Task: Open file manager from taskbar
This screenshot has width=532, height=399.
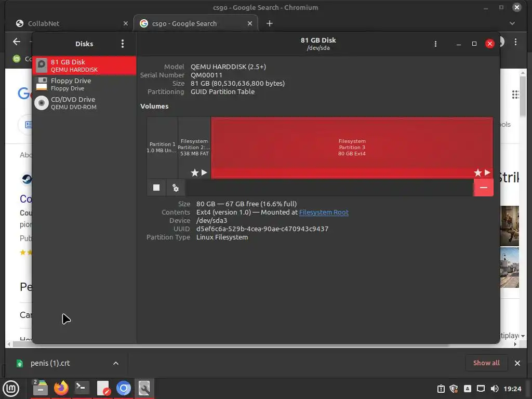Action: click(40, 388)
